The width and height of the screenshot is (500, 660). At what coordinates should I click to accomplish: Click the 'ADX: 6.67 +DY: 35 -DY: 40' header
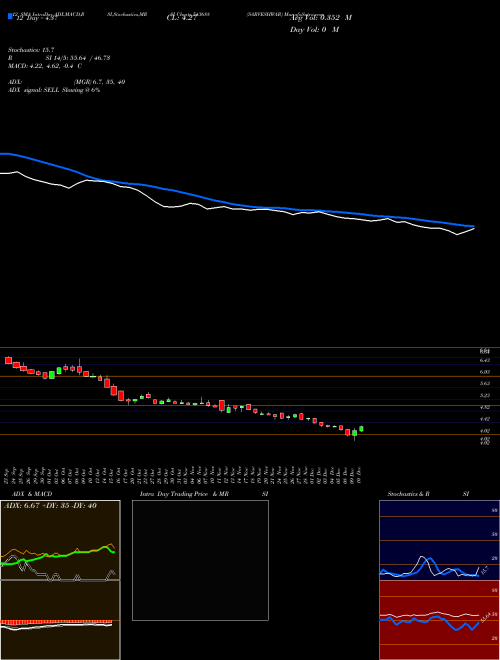50,506
